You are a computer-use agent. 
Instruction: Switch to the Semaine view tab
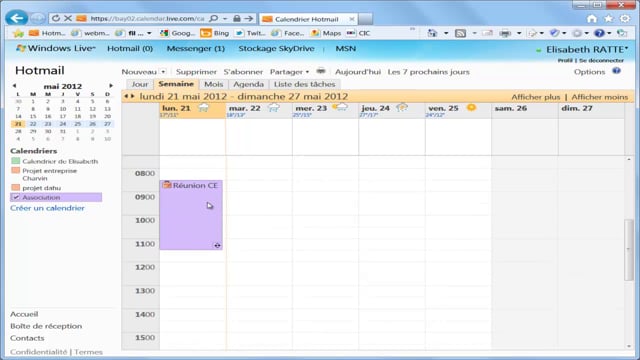[176, 84]
